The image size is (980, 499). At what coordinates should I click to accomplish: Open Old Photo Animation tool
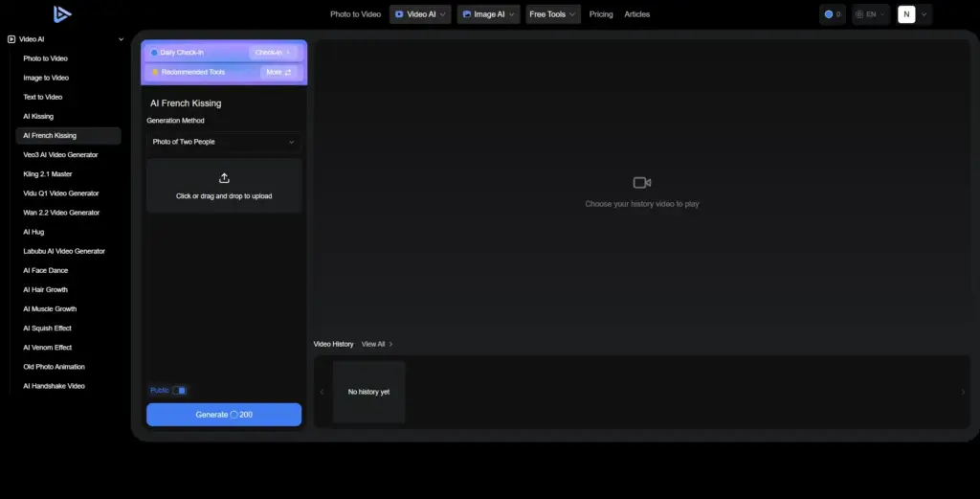(x=54, y=367)
